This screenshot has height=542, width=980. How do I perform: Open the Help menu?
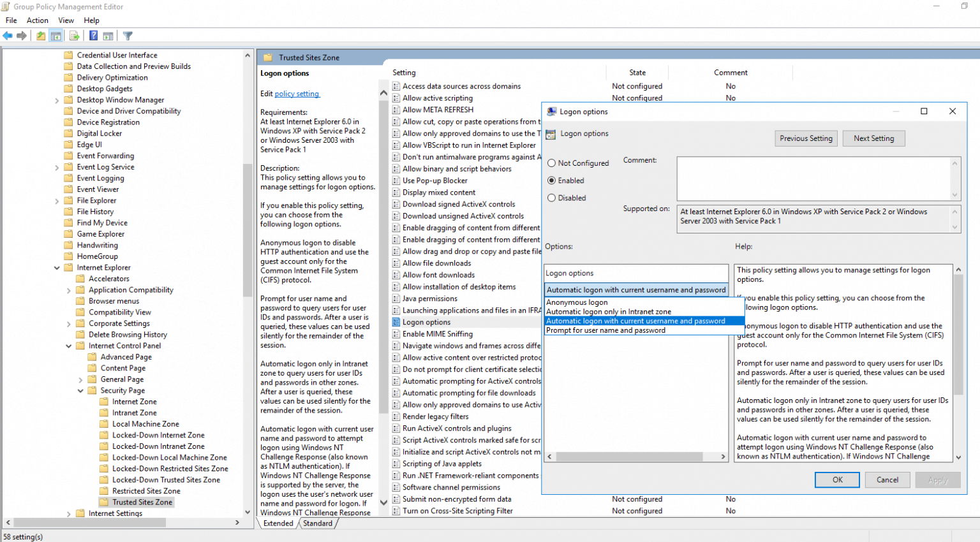[x=92, y=20]
